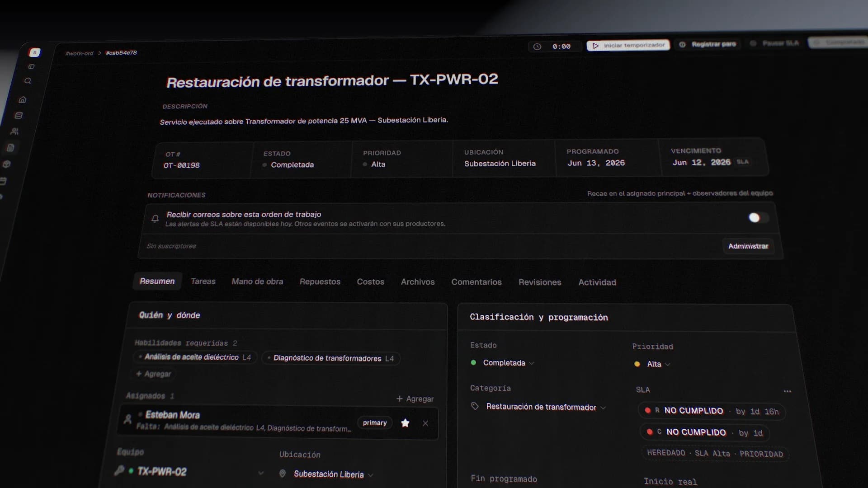Click the Pausar SLA button
The image size is (868, 488).
774,43
